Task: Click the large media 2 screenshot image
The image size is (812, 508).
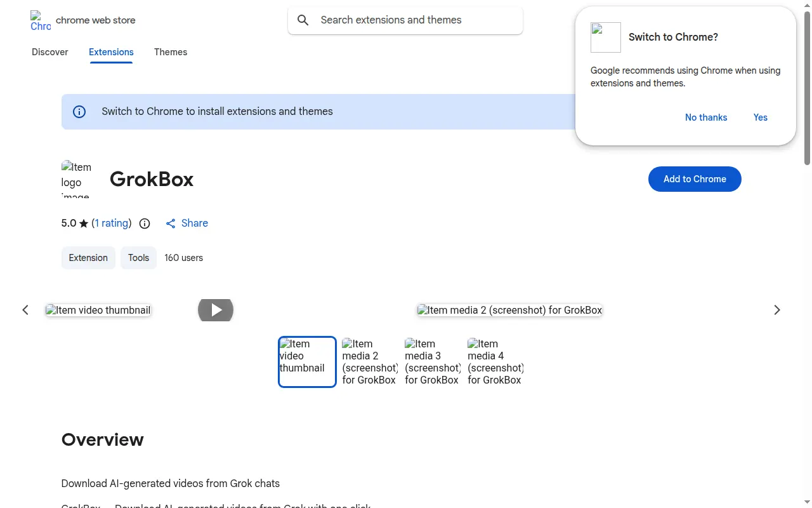Action: click(x=509, y=310)
